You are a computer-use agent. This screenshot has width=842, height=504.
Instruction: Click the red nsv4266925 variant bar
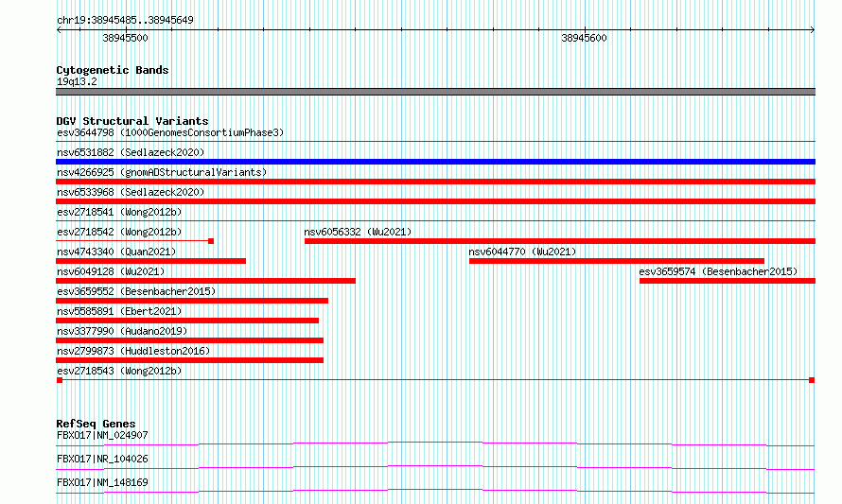(x=435, y=182)
